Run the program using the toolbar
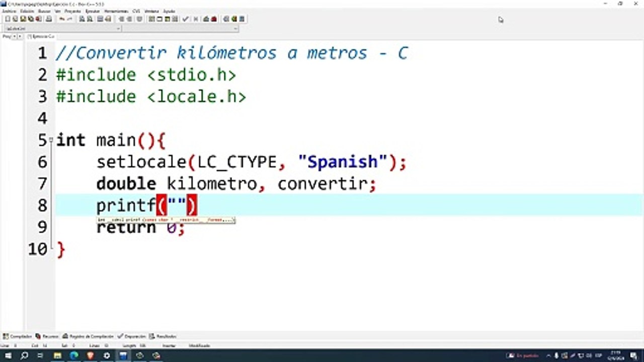The height and width of the screenshot is (362, 644). 159,19
